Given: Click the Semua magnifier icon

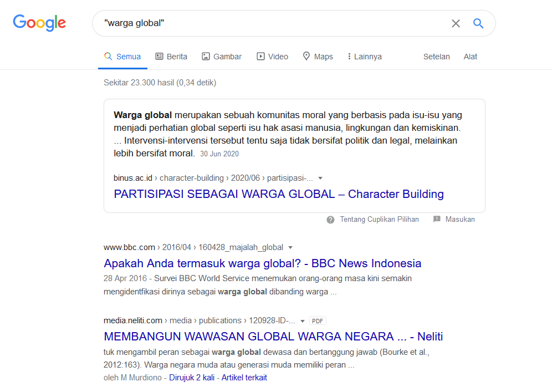Looking at the screenshot, I should [x=108, y=57].
